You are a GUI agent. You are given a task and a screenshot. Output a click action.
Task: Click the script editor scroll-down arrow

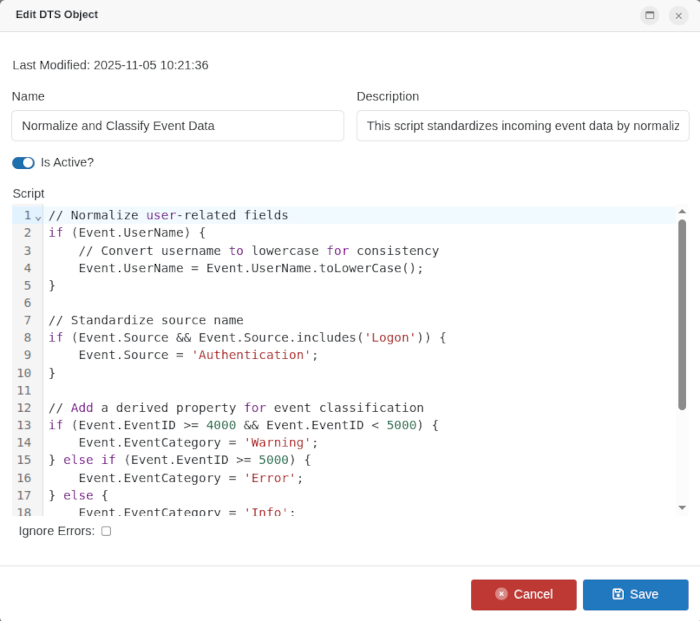pyautogui.click(x=682, y=508)
